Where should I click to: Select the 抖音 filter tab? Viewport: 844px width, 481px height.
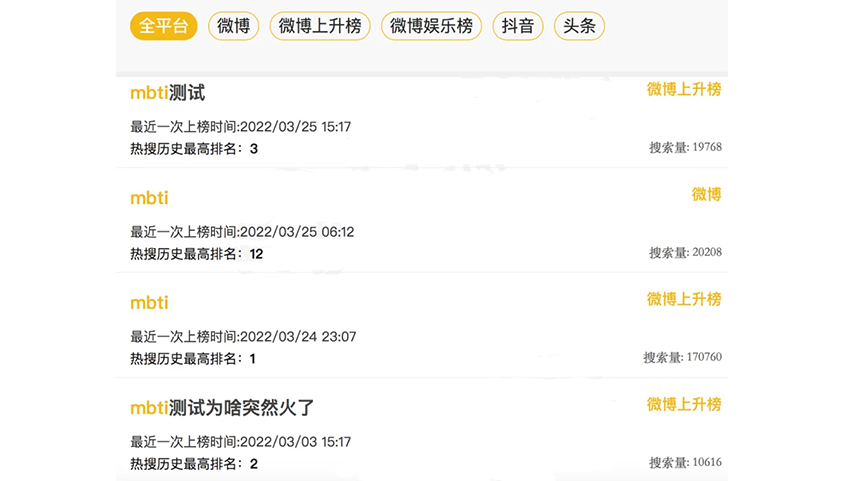click(x=518, y=26)
